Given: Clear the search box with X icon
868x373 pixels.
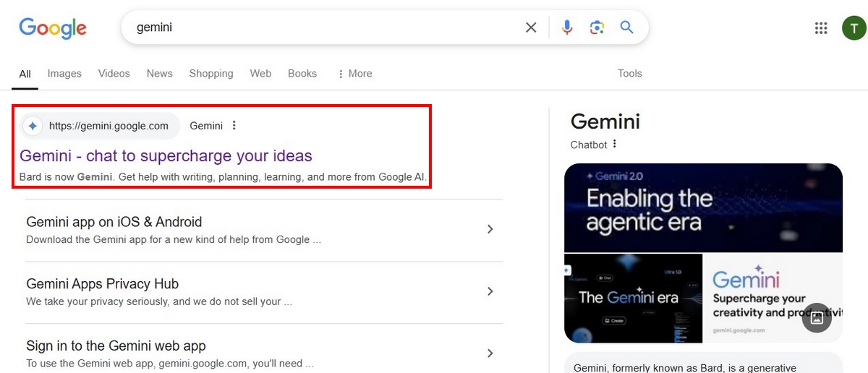Looking at the screenshot, I should (x=531, y=27).
